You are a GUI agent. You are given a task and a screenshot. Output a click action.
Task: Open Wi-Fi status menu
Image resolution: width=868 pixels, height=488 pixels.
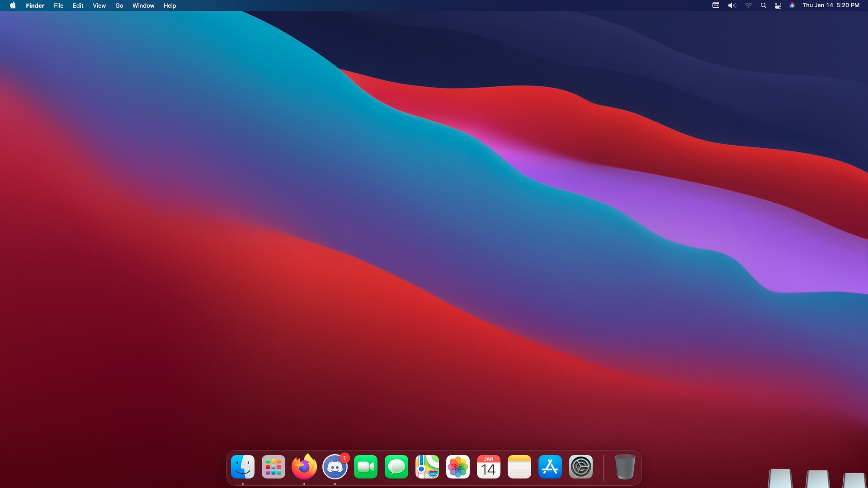(749, 5)
